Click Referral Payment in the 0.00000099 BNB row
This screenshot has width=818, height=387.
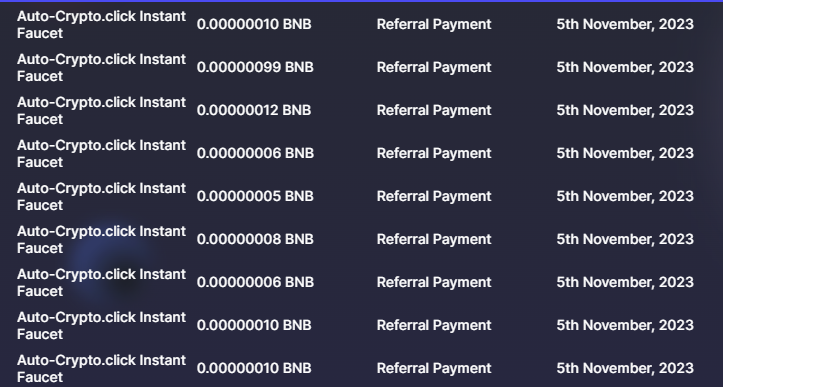(434, 67)
